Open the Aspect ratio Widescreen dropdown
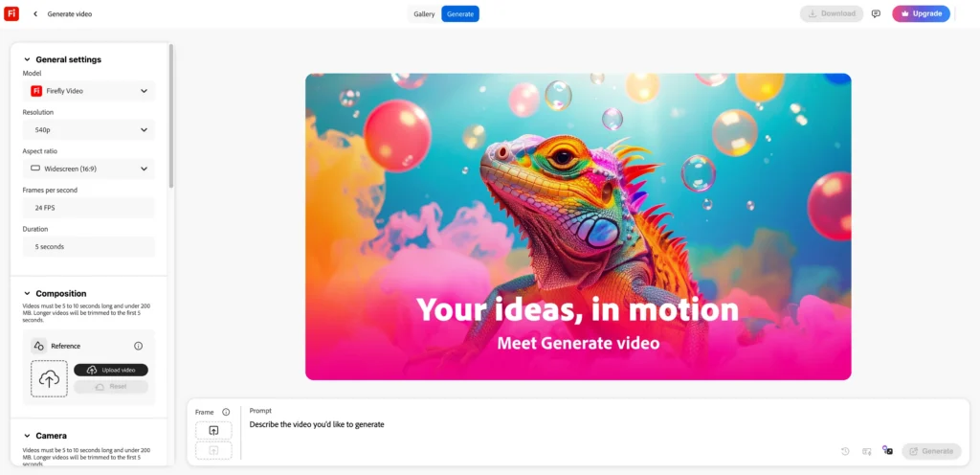Image resolution: width=980 pixels, height=475 pixels. point(89,169)
